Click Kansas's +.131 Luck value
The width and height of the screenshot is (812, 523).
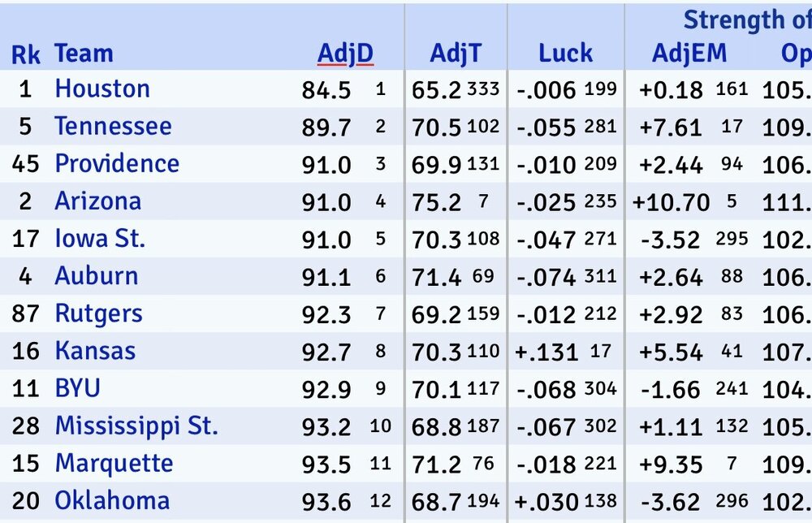(x=546, y=352)
